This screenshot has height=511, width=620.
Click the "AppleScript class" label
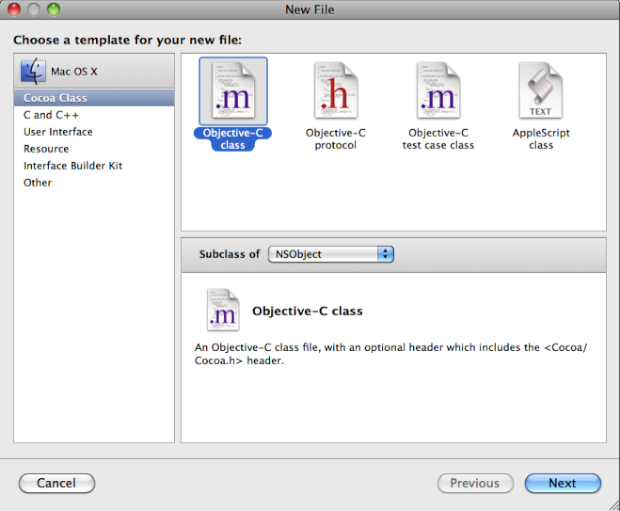pos(541,139)
